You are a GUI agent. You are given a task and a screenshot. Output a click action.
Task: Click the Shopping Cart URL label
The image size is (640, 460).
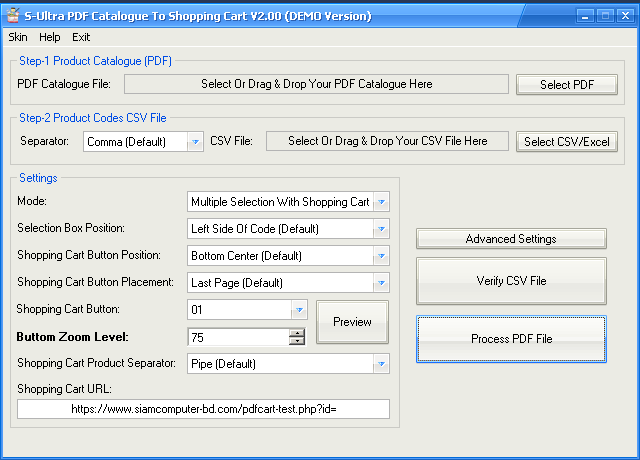click(64, 389)
